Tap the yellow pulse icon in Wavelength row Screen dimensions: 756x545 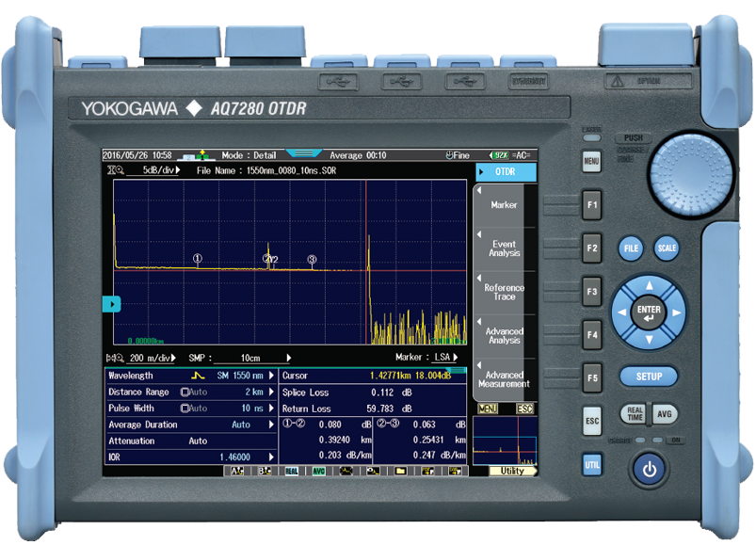pos(198,376)
